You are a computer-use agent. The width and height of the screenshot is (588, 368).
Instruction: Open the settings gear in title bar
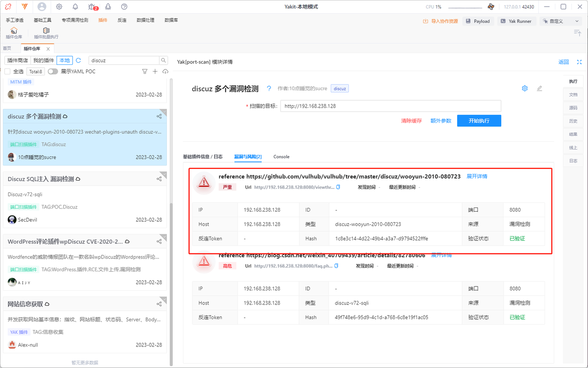[x=59, y=6]
